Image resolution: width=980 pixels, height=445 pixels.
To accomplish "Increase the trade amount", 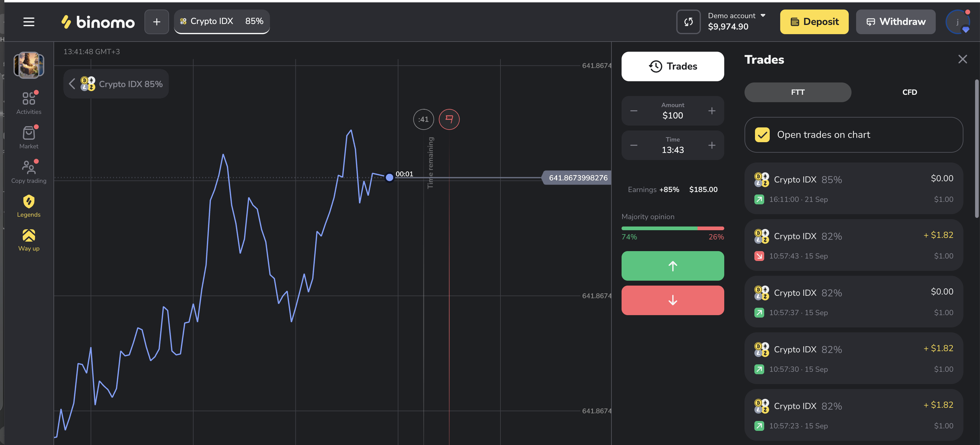I will pos(712,111).
